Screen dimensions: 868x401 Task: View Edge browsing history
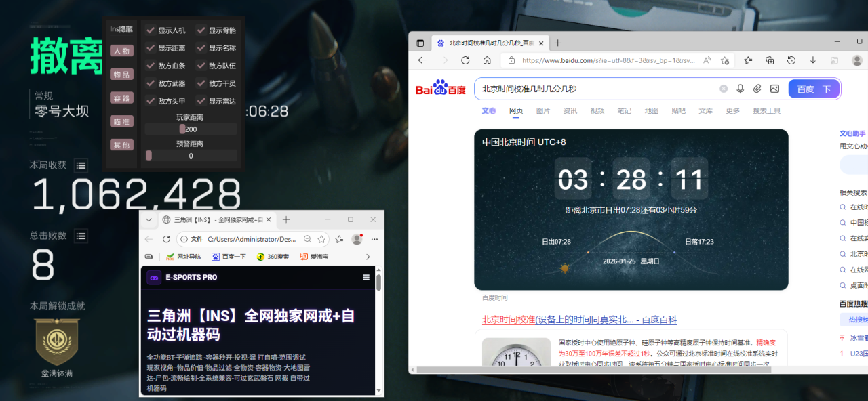click(x=791, y=60)
